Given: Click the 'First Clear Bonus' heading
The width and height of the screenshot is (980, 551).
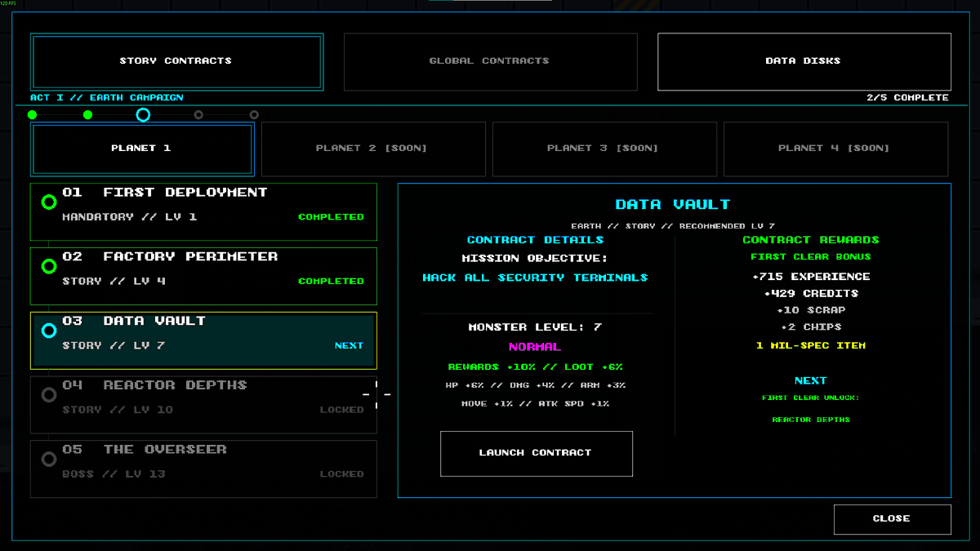Looking at the screenshot, I should 811,257.
